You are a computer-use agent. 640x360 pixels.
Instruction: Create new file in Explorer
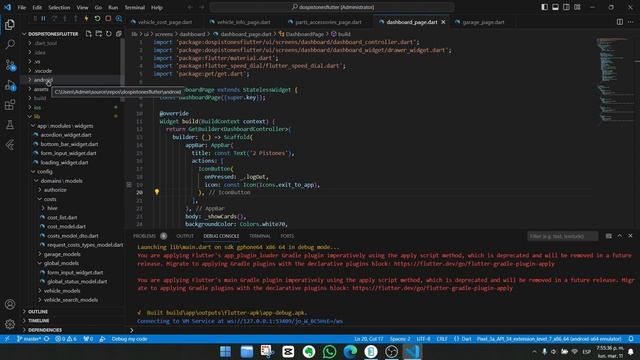tap(89, 34)
